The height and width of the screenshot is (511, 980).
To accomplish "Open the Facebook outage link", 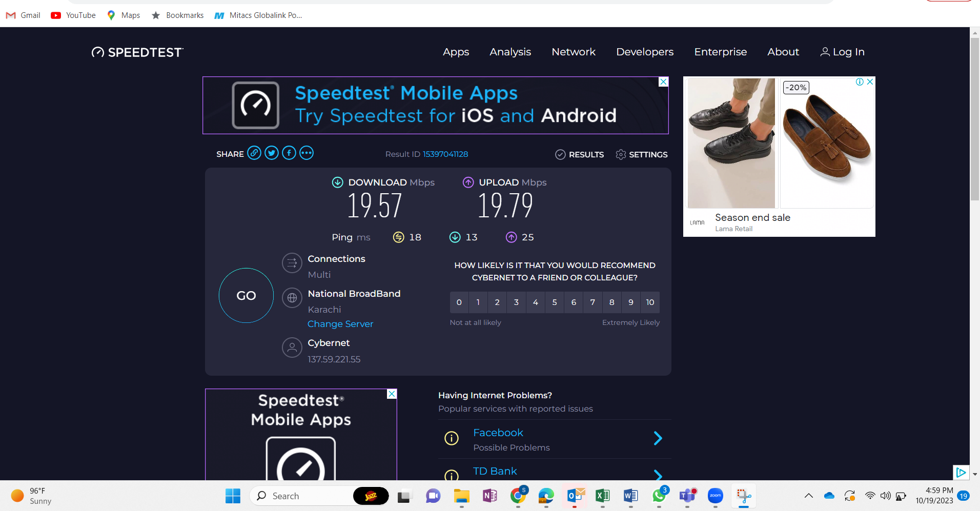I will click(498, 433).
